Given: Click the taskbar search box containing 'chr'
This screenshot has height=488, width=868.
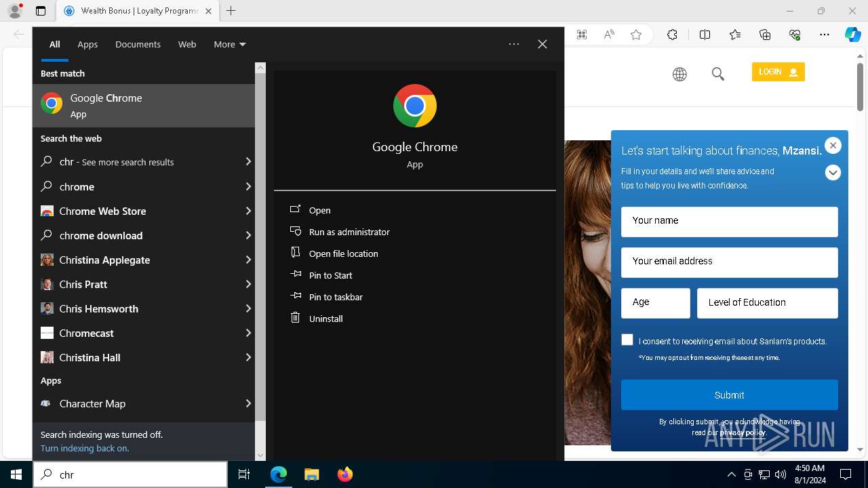Looking at the screenshot, I should pyautogui.click(x=130, y=474).
